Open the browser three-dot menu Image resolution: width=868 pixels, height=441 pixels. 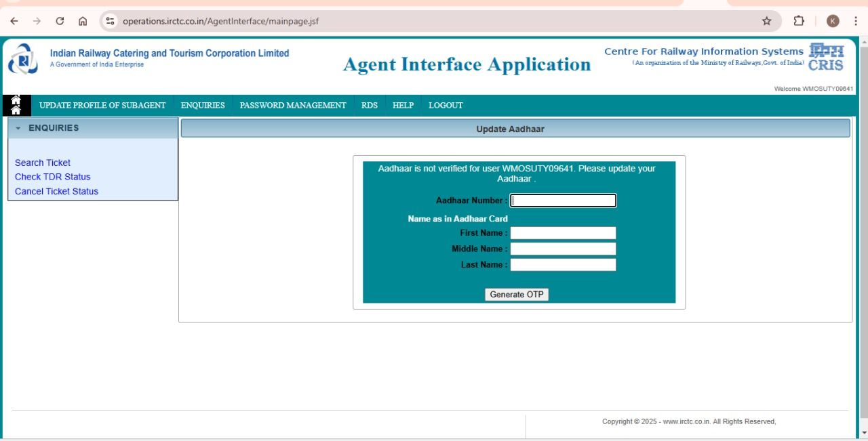pyautogui.click(x=856, y=21)
